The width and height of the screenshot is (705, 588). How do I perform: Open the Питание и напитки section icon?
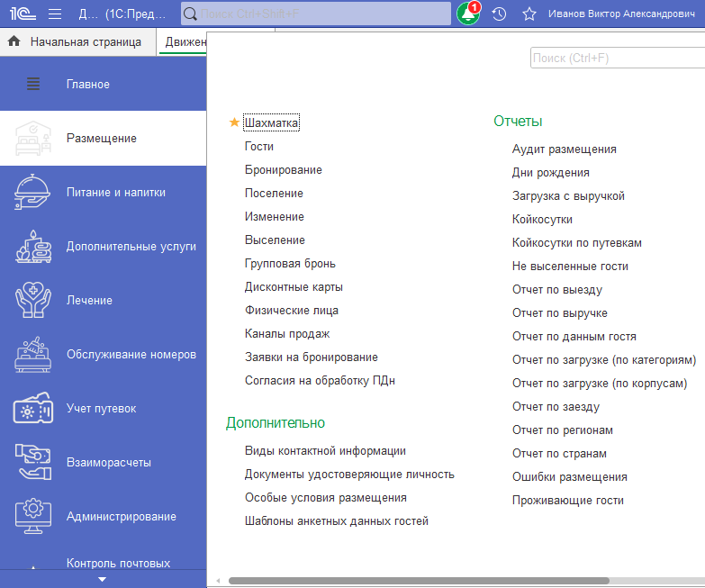(x=32, y=193)
